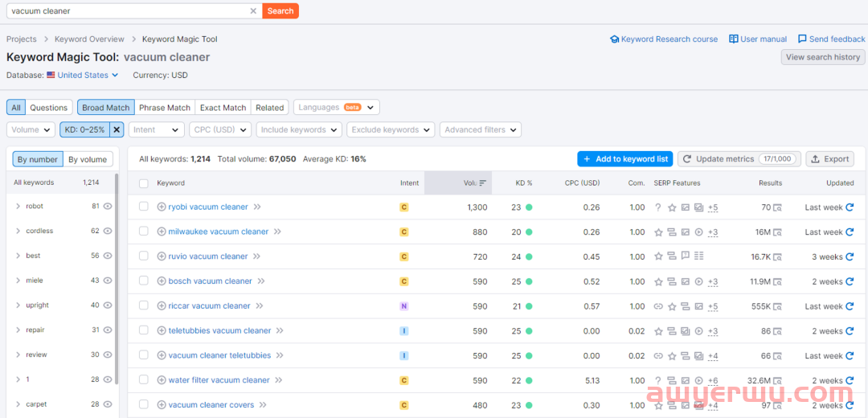Select the All keywords tab
868x418 pixels.
pos(15,108)
